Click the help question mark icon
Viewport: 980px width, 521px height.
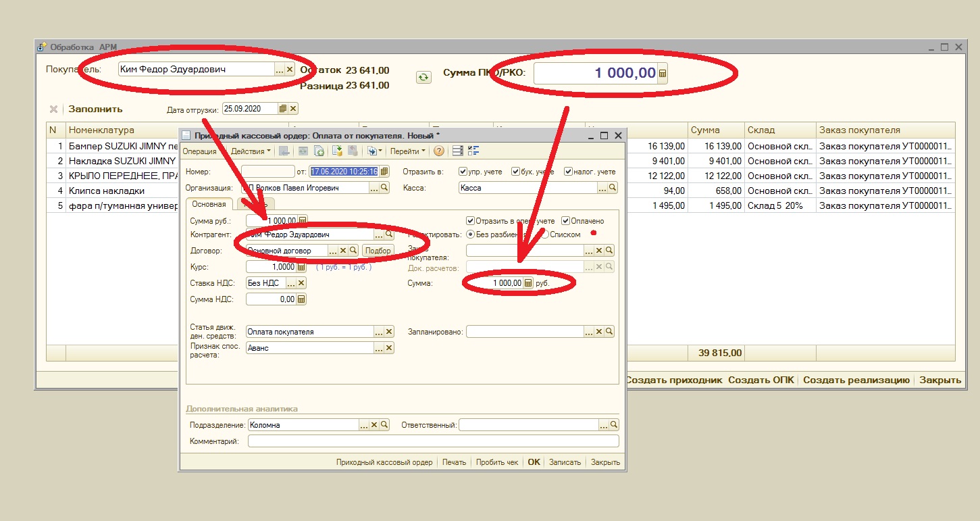[x=439, y=151]
